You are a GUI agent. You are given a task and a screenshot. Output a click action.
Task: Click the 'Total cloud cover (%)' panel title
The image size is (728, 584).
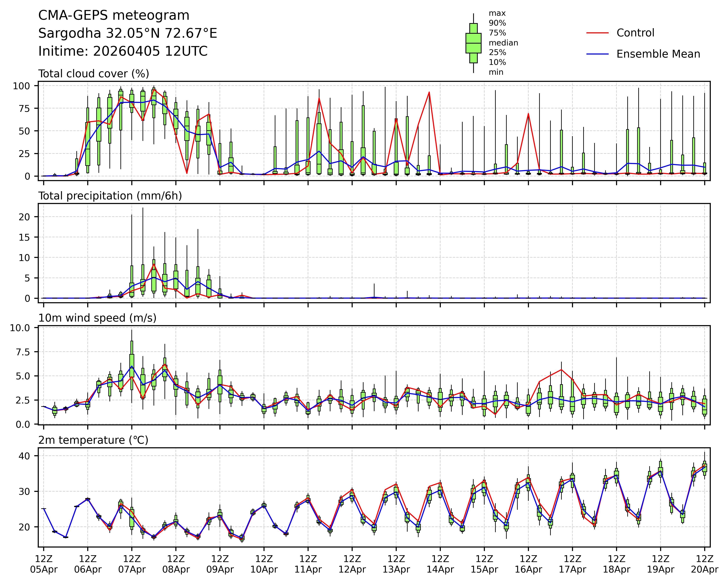click(x=94, y=74)
